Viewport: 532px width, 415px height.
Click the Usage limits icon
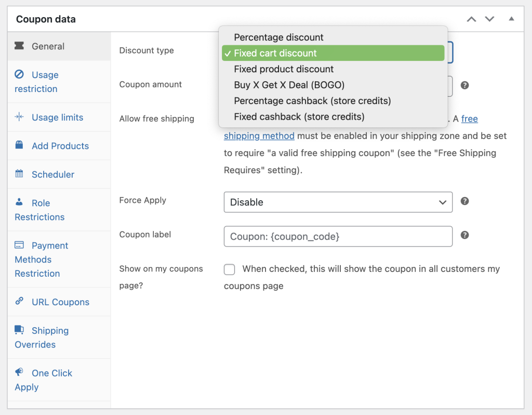[x=19, y=117]
